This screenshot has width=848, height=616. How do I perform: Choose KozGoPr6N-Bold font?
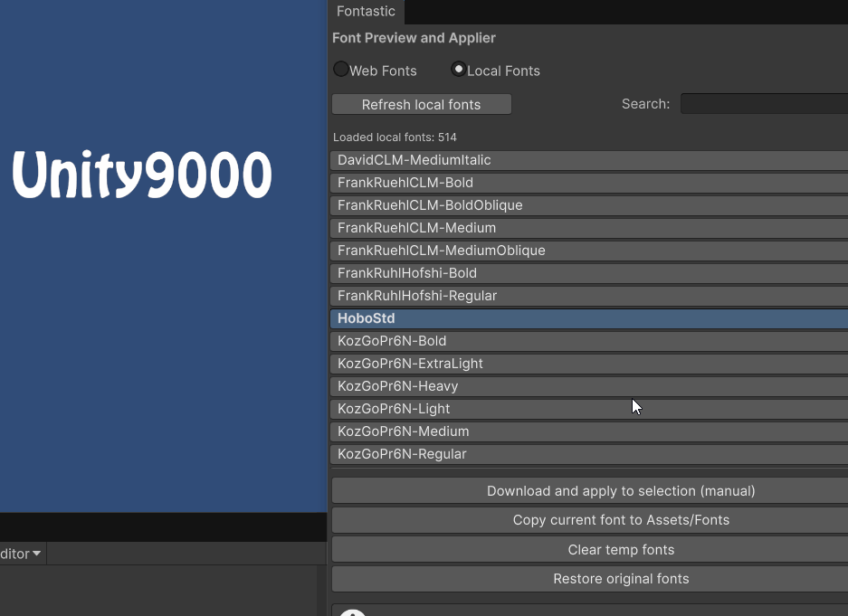coord(589,342)
